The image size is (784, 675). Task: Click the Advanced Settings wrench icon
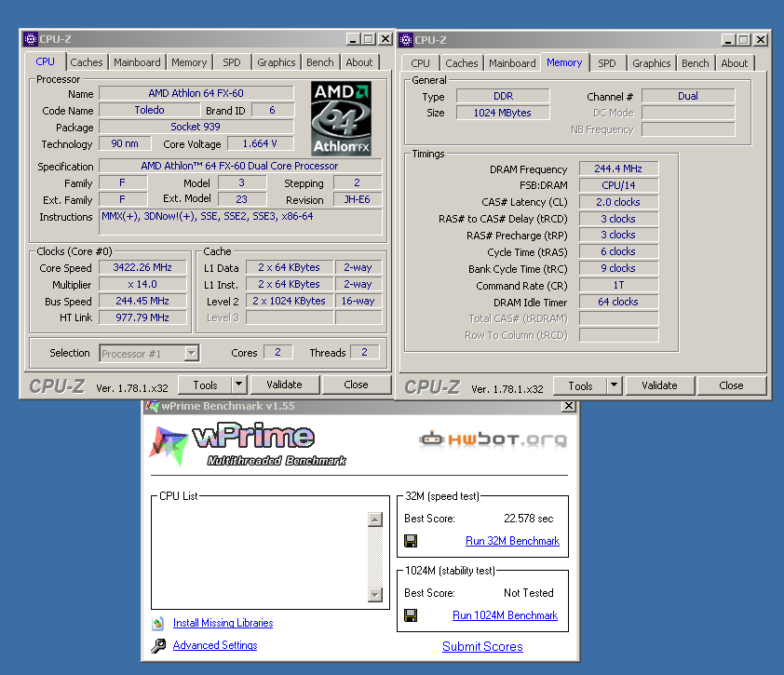click(158, 645)
